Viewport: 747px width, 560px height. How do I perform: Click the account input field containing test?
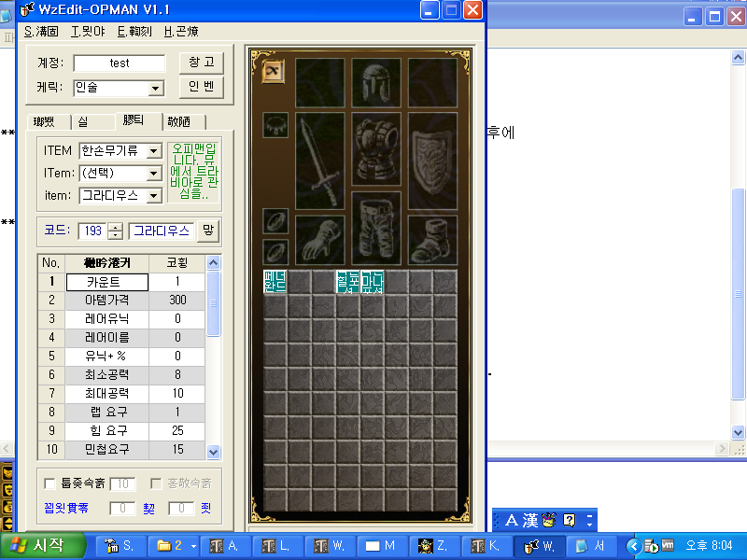[120, 63]
